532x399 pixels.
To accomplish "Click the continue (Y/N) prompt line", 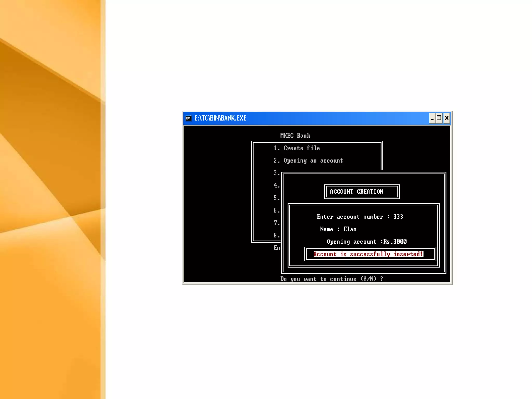I will pyautogui.click(x=331, y=279).
